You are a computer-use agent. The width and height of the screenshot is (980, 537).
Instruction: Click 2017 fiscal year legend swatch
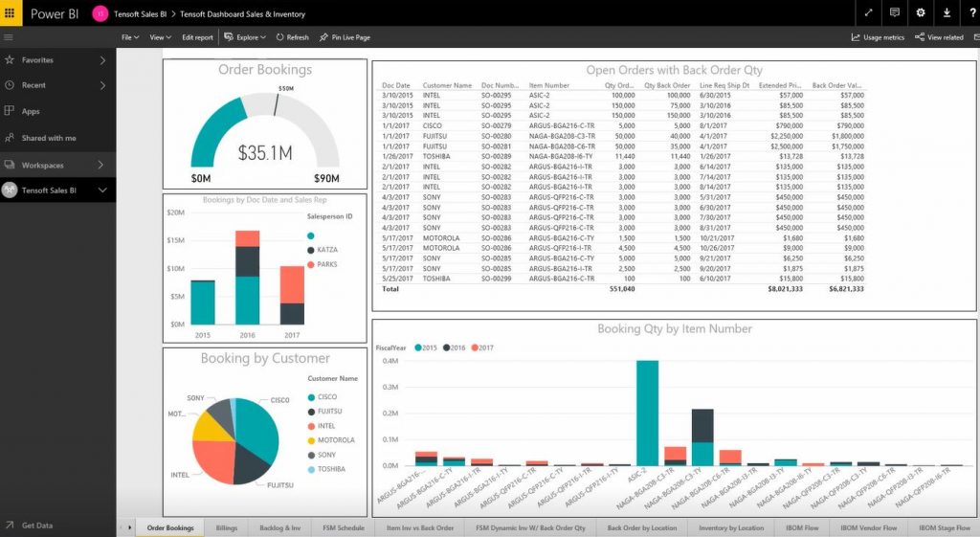click(x=475, y=347)
